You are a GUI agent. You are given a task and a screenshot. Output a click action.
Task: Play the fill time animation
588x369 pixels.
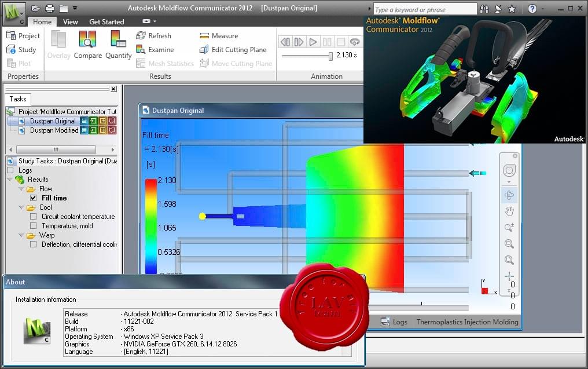(x=313, y=42)
